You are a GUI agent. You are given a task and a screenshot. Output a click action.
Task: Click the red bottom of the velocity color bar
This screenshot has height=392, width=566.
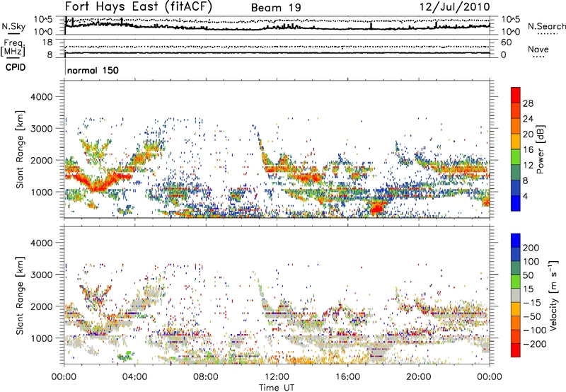(516, 350)
